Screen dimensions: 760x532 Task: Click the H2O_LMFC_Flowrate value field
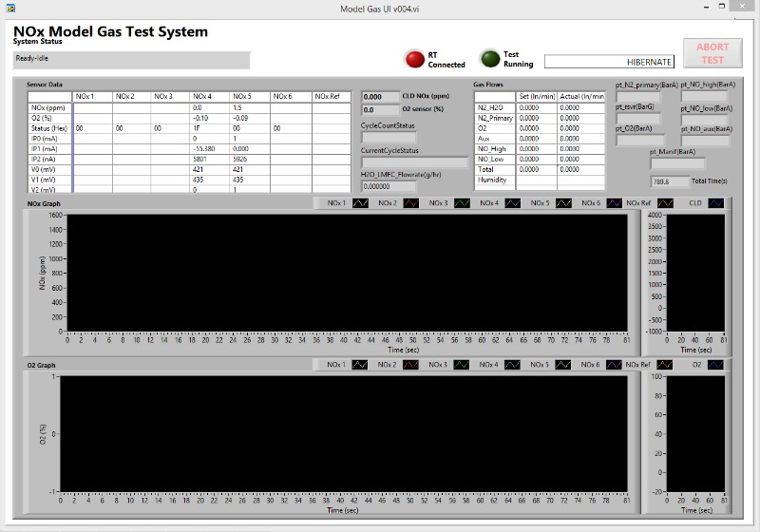(389, 186)
